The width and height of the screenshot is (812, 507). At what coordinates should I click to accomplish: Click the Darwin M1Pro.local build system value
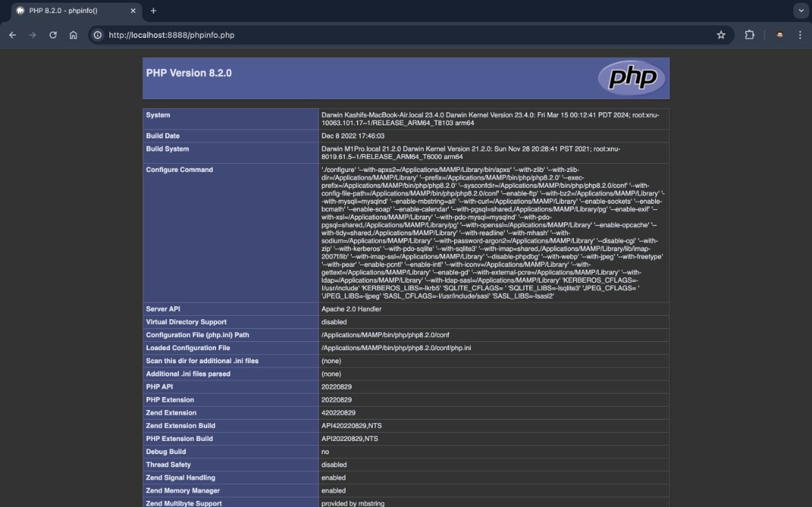click(471, 152)
